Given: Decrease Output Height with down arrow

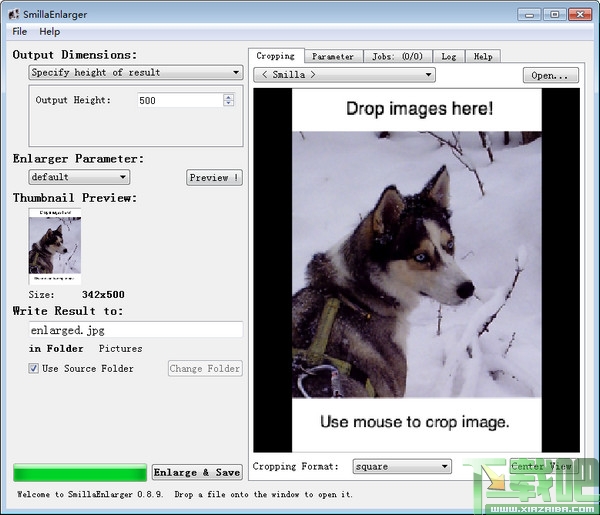Looking at the screenshot, I should (228, 104).
